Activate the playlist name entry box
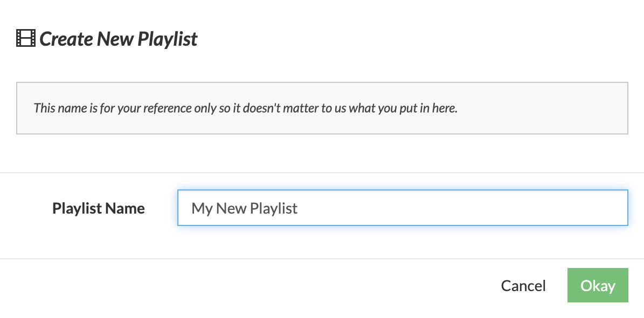Image resolution: width=644 pixels, height=318 pixels. click(403, 208)
